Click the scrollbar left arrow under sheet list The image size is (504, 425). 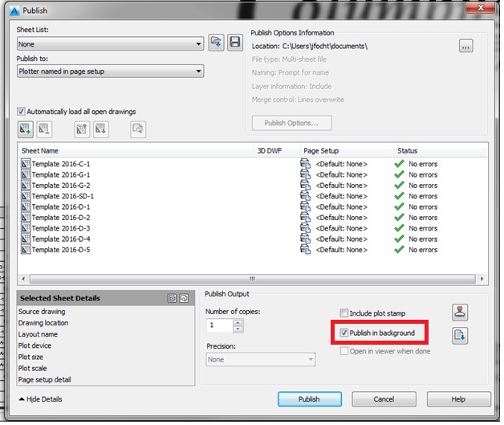tap(23, 279)
